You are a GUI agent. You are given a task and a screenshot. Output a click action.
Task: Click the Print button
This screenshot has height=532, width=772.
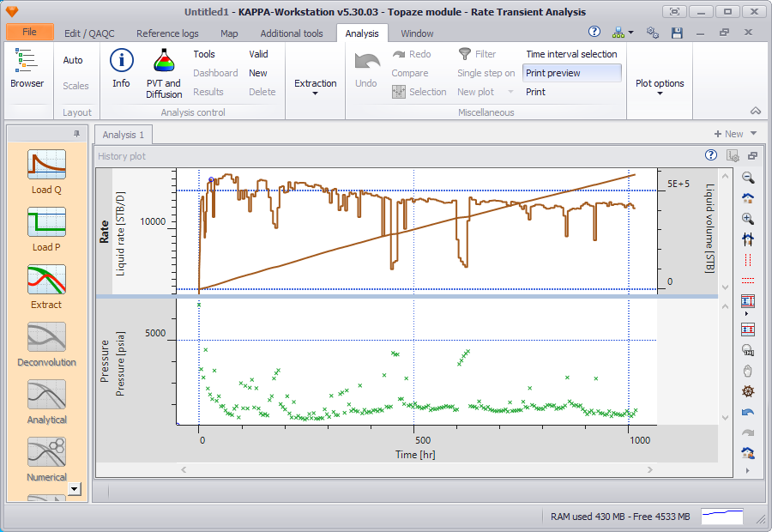point(535,92)
